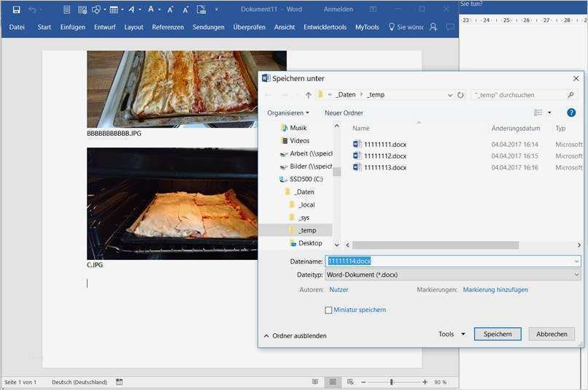Select file 11111112.docx in the list
The width and height of the screenshot is (588, 390).
[x=384, y=156]
